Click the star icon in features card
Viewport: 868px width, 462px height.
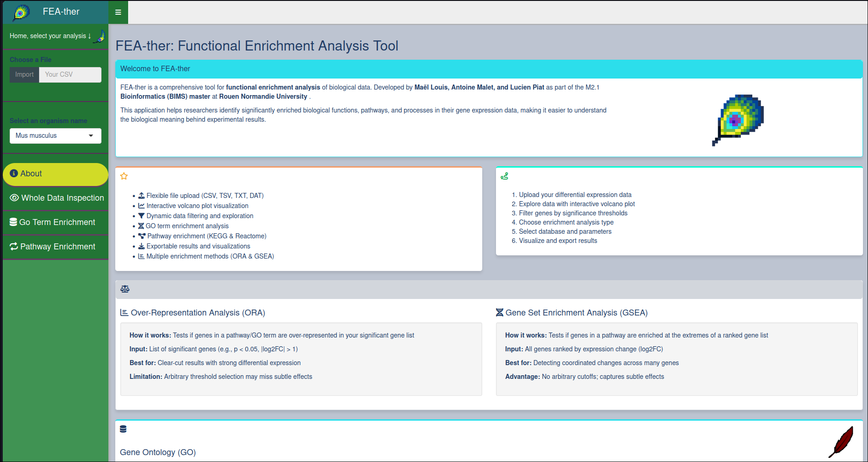pos(124,176)
